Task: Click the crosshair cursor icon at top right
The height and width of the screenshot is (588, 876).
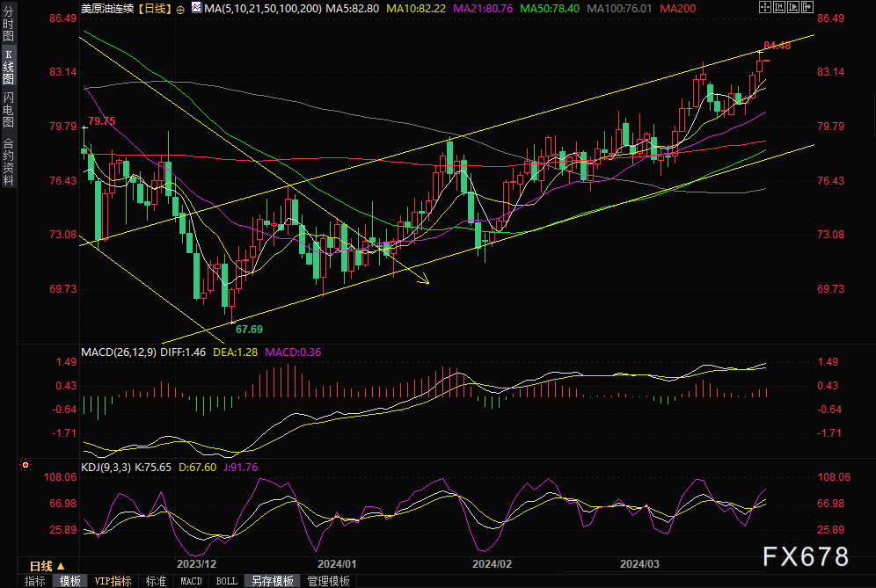Action: pyautogui.click(x=765, y=7)
